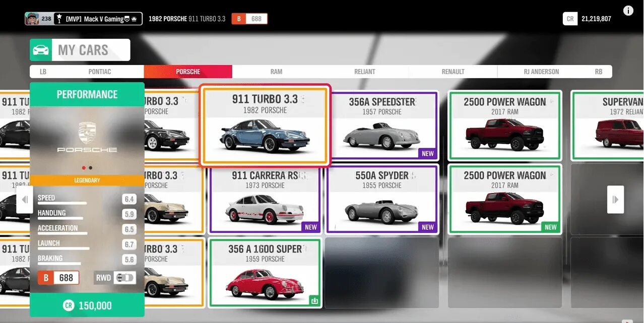Click the B class badge in header

[239, 19]
